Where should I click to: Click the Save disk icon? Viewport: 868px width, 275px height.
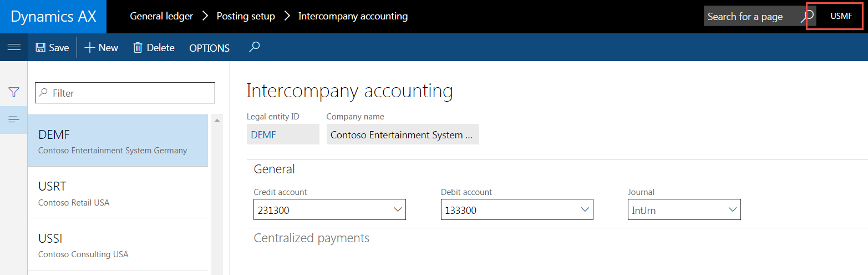40,48
